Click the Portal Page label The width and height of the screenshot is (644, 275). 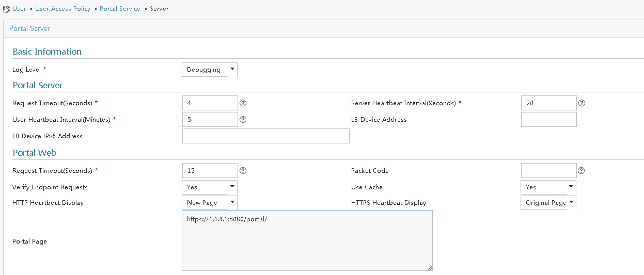(x=29, y=241)
